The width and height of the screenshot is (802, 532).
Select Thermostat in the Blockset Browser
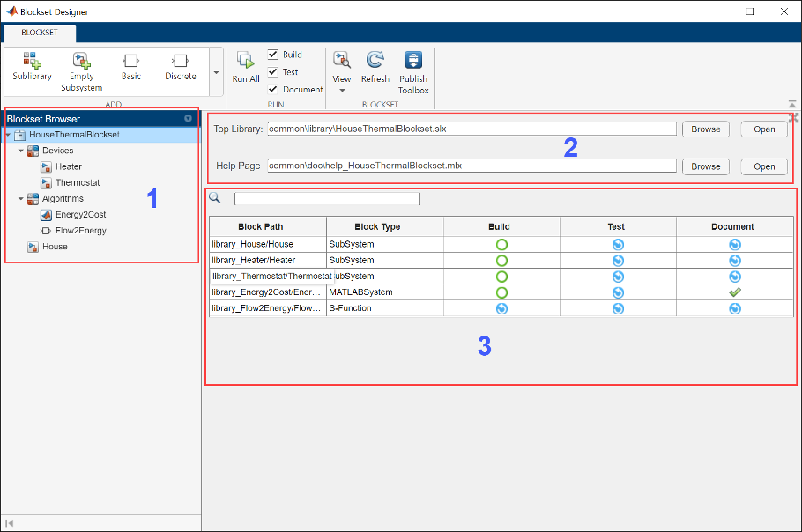(x=78, y=182)
